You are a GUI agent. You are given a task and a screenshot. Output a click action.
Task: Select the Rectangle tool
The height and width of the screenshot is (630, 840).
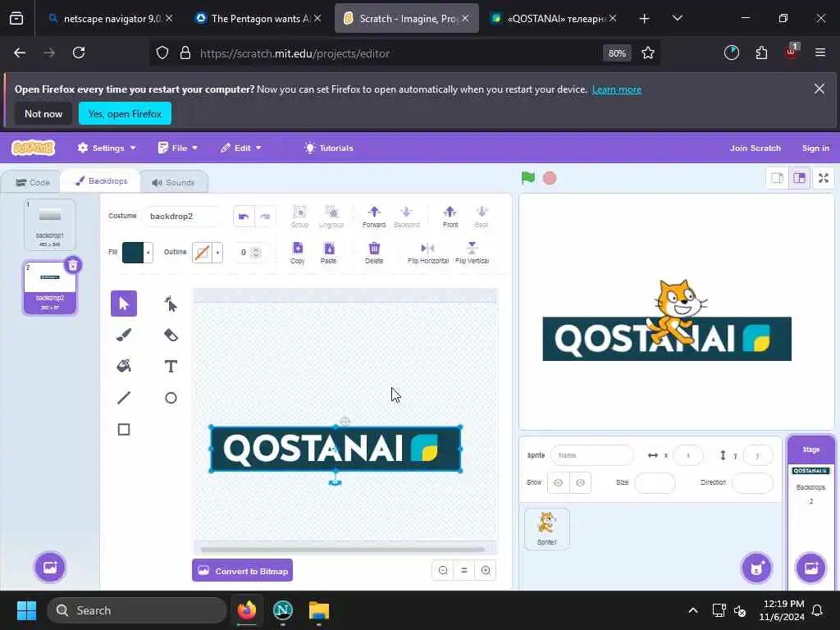click(124, 430)
